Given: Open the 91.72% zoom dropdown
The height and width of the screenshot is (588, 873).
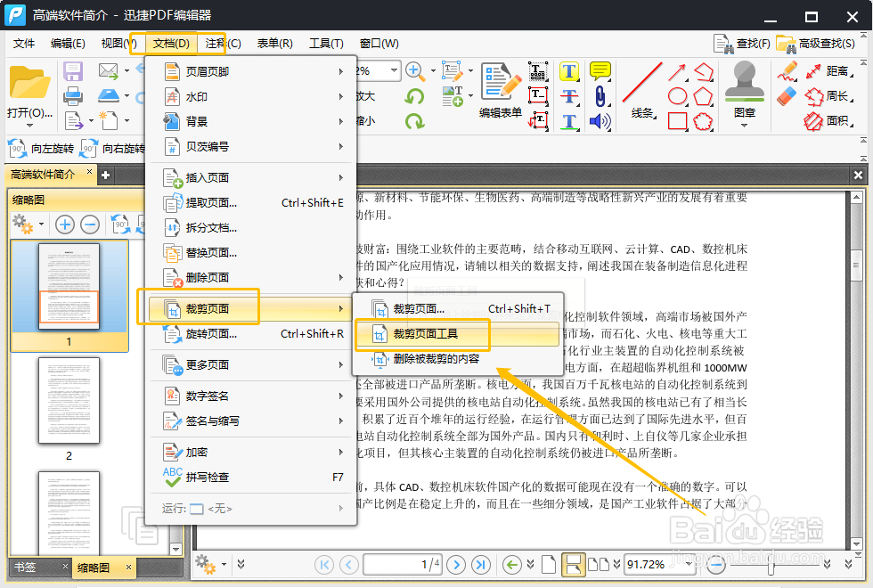Looking at the screenshot, I should click(689, 564).
